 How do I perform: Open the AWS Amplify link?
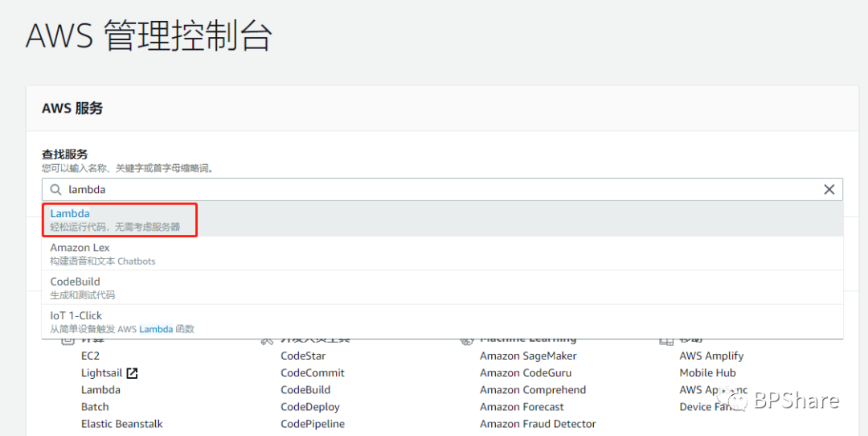[x=711, y=356]
